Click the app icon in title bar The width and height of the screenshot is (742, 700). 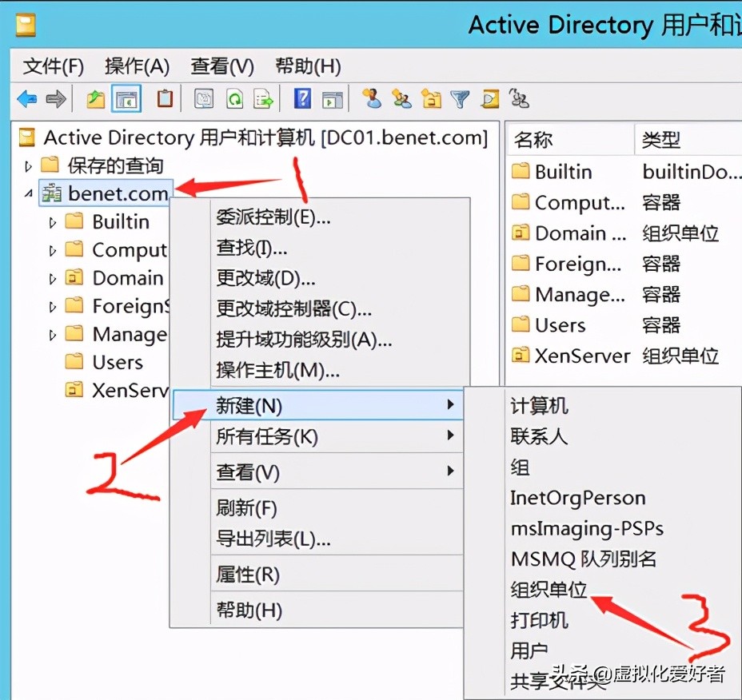click(26, 25)
